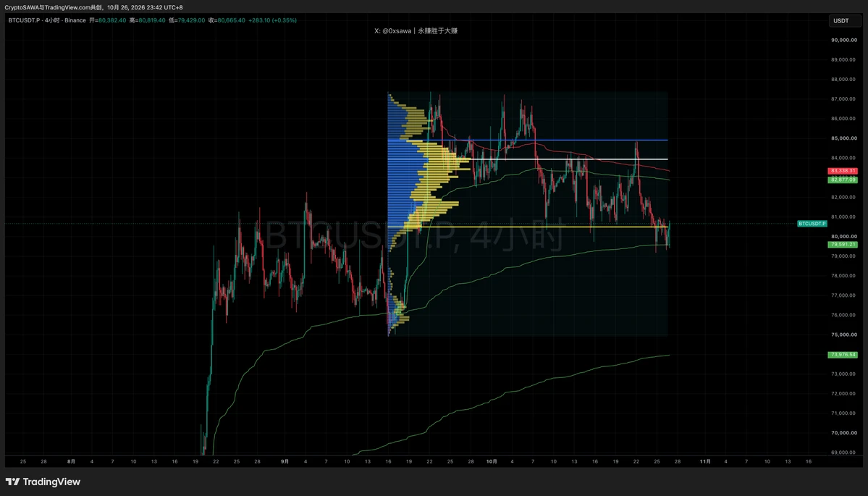Click the 77,000.00 price axis label
The height and width of the screenshot is (496, 868).
[x=844, y=295]
